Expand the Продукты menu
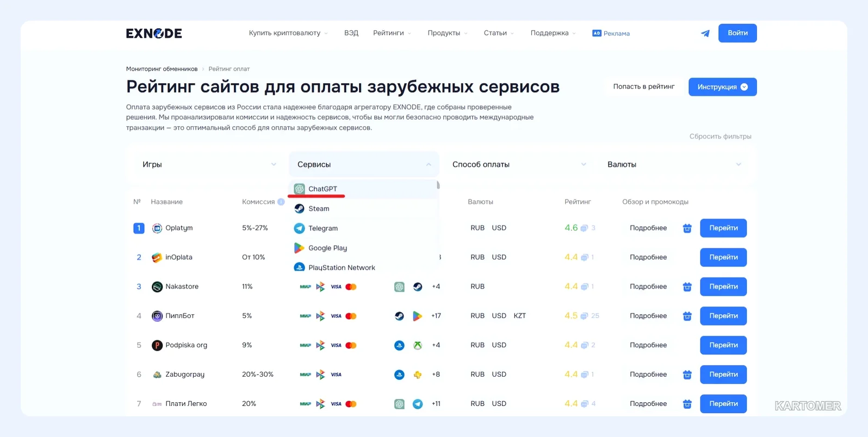The height and width of the screenshot is (437, 868). pos(448,33)
